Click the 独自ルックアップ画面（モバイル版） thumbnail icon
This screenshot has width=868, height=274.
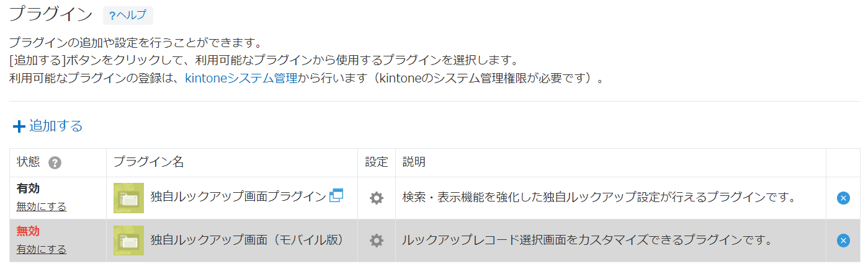tap(128, 241)
